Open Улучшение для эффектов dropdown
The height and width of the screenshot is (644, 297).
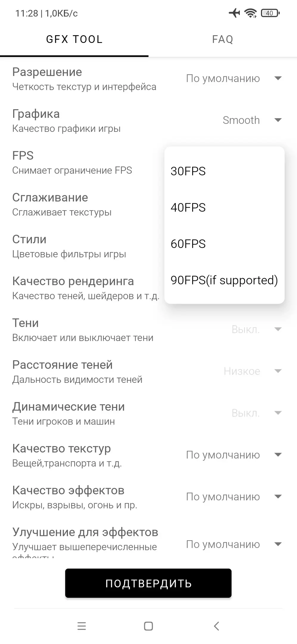pyautogui.click(x=278, y=544)
